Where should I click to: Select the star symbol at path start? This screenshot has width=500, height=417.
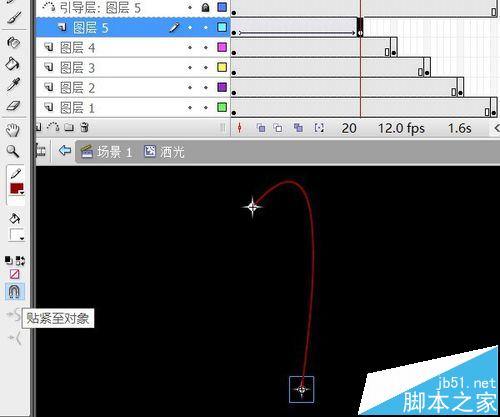click(x=252, y=207)
